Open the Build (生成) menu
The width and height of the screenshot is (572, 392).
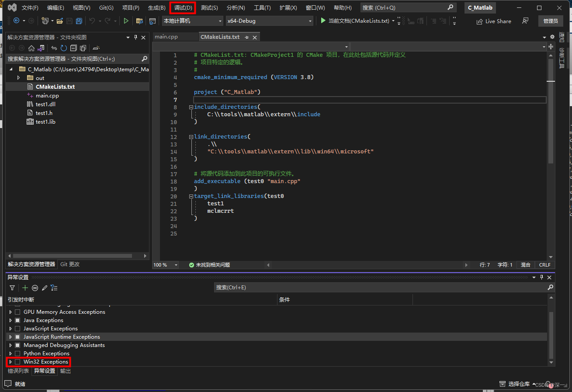pos(157,8)
